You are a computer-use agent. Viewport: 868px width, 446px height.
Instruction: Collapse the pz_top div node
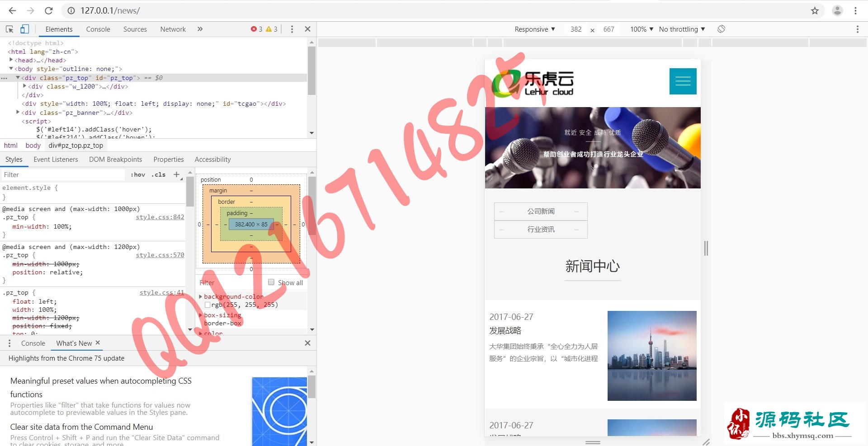pyautogui.click(x=18, y=77)
